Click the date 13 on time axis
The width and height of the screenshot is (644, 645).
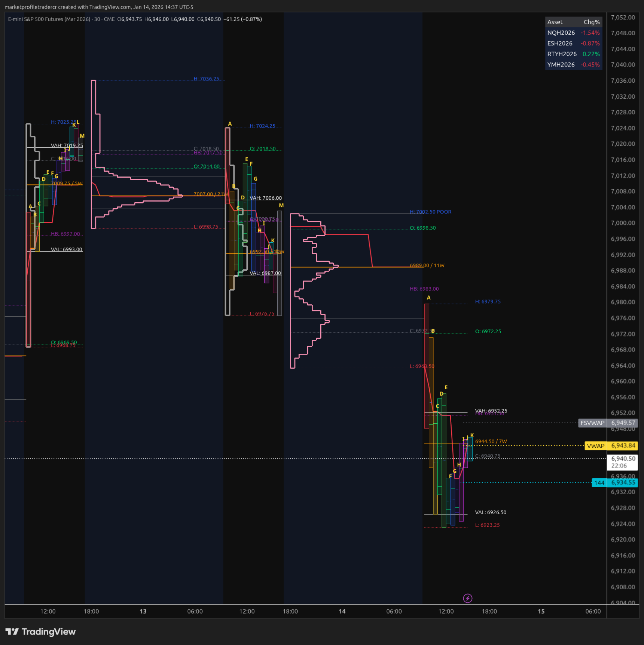pyautogui.click(x=143, y=611)
